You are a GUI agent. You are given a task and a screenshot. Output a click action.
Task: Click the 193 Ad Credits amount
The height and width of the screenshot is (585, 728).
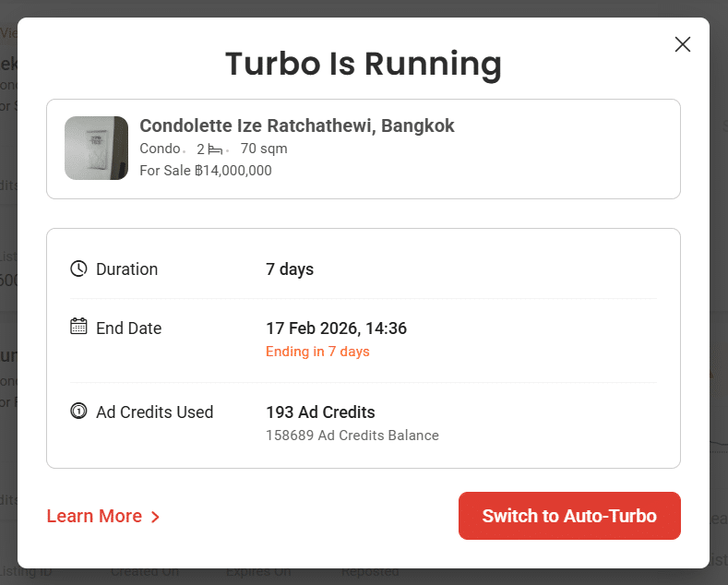[x=320, y=412]
